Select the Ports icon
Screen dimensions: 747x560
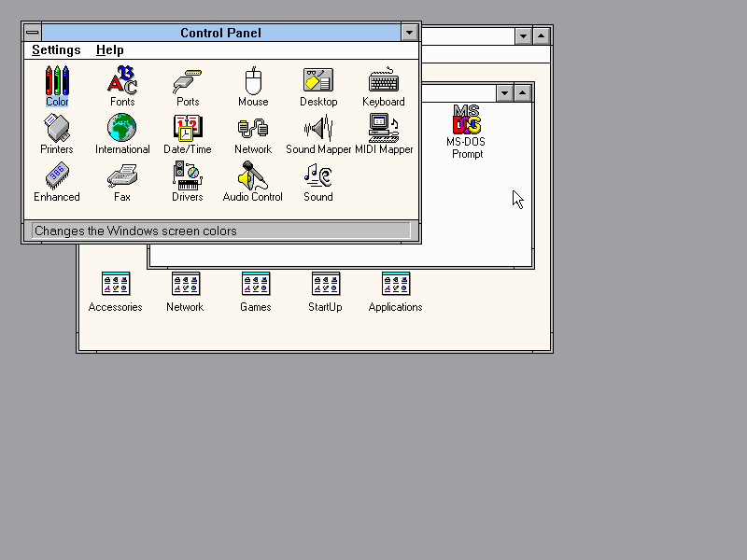[x=188, y=81]
